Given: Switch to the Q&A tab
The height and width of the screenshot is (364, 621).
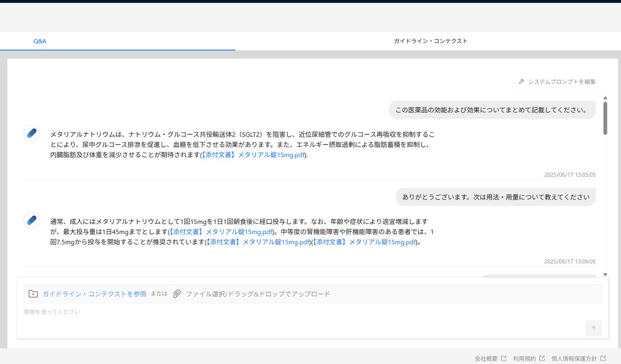Looking at the screenshot, I should [40, 41].
